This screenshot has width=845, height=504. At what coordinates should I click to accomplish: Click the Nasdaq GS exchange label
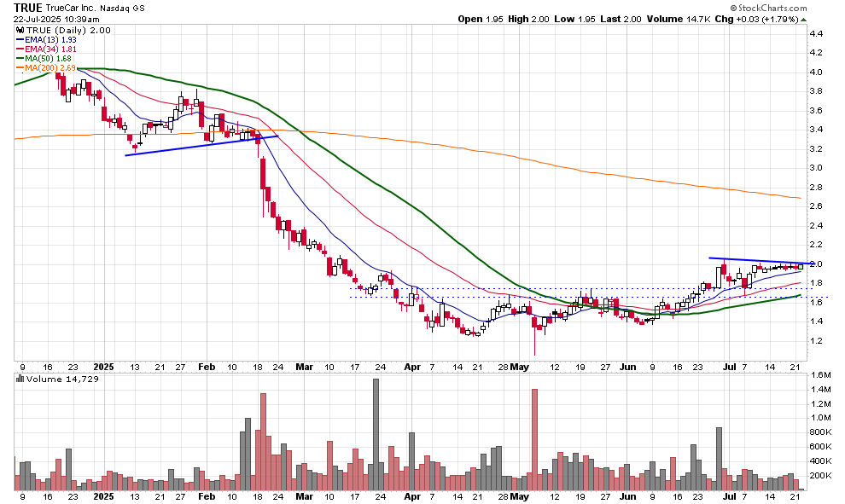tap(122, 9)
